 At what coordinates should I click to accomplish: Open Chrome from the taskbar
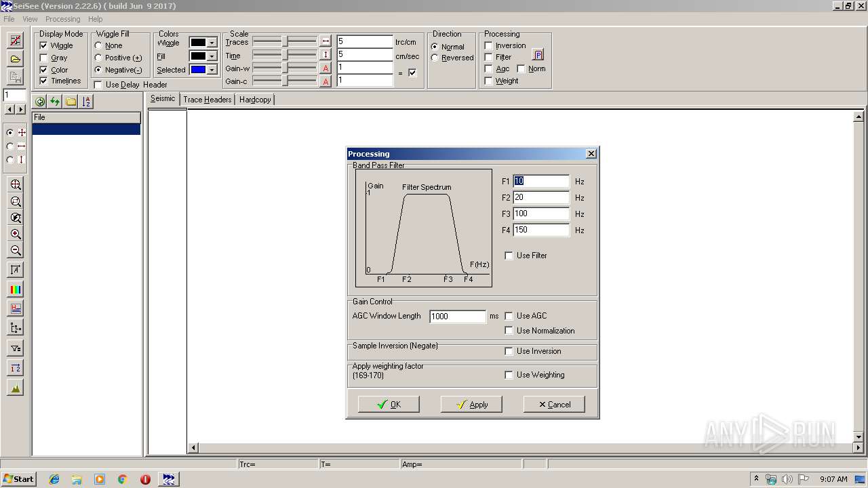[123, 479]
